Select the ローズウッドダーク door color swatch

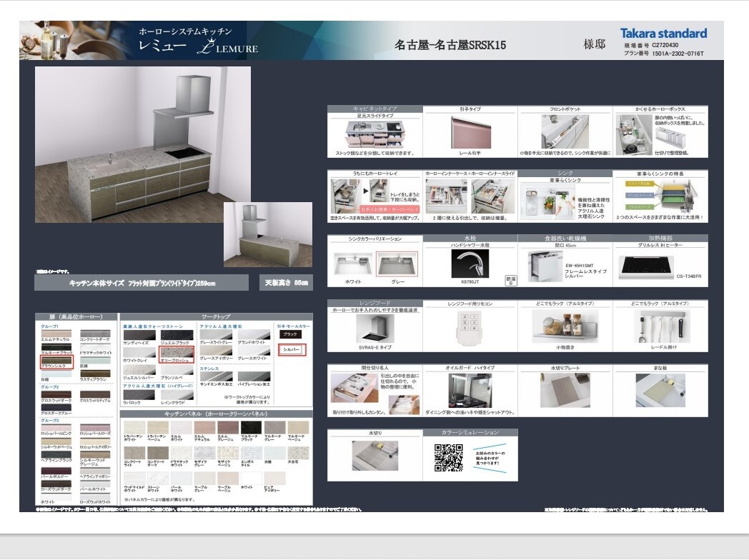[56, 483]
